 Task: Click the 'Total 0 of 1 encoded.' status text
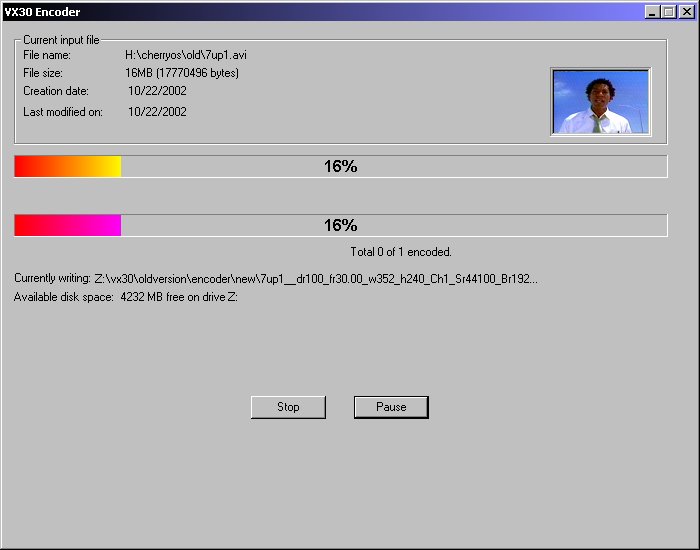click(x=401, y=252)
